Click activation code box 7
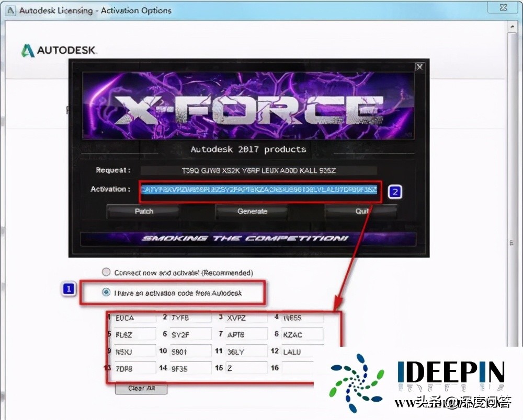The height and width of the screenshot is (420, 523). 246,334
